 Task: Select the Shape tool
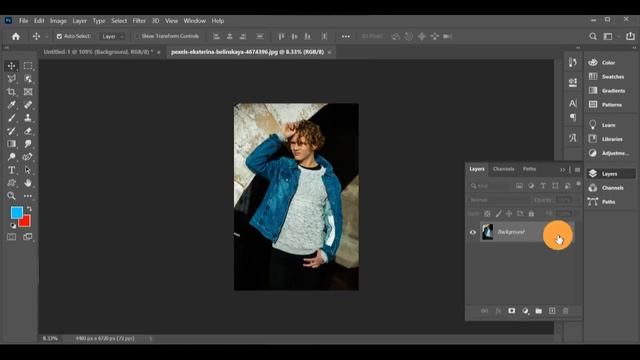(11, 183)
